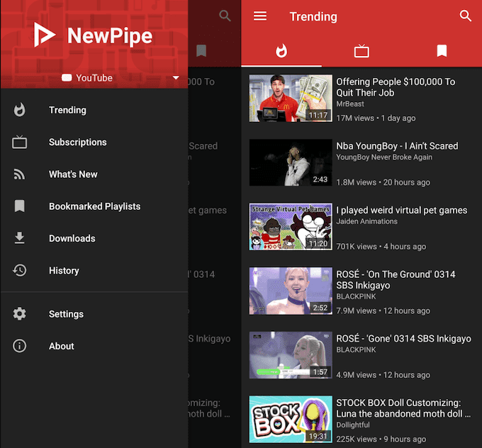This screenshot has height=448, width=482.
Task: Click '4.9M views • 12 hours ago' text
Action: [383, 375]
